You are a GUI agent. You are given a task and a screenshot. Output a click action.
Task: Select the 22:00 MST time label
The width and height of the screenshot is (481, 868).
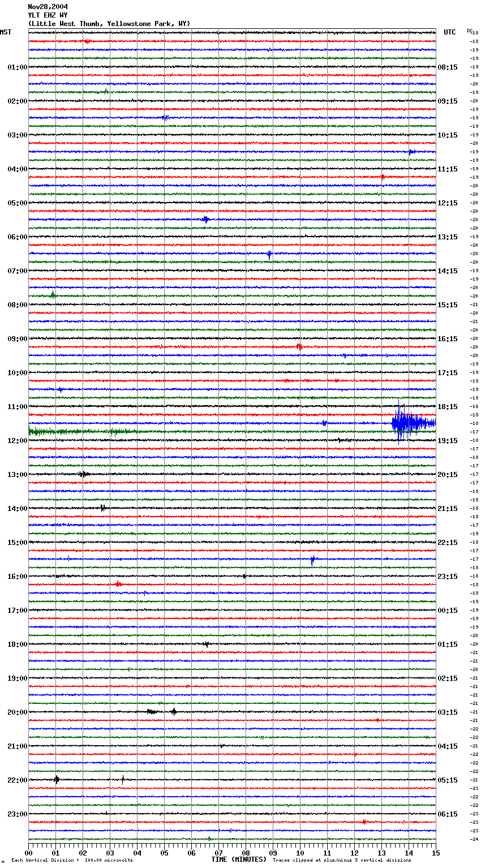17,780
